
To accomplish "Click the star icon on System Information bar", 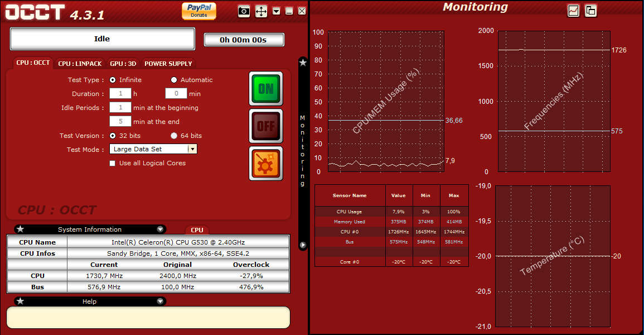I will point(20,229).
